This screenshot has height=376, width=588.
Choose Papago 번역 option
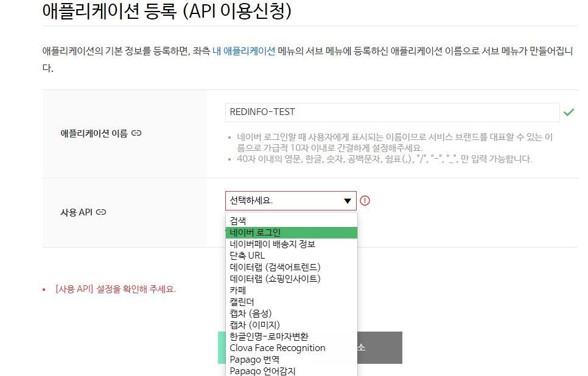point(292,360)
